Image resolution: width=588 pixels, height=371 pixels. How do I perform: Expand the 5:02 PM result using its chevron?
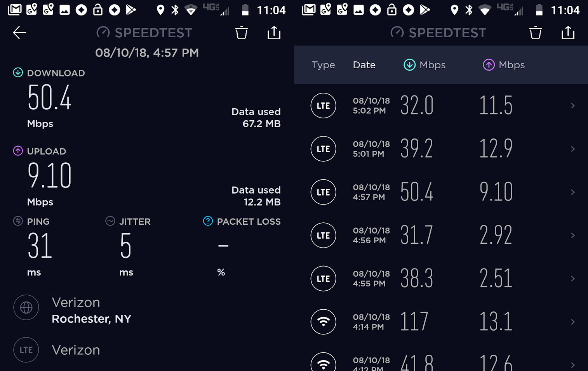click(572, 106)
